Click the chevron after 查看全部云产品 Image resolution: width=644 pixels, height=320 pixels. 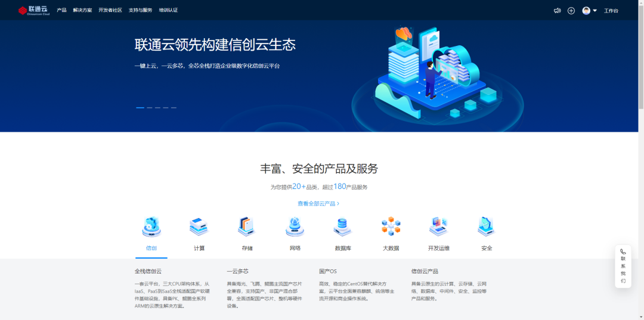point(338,203)
